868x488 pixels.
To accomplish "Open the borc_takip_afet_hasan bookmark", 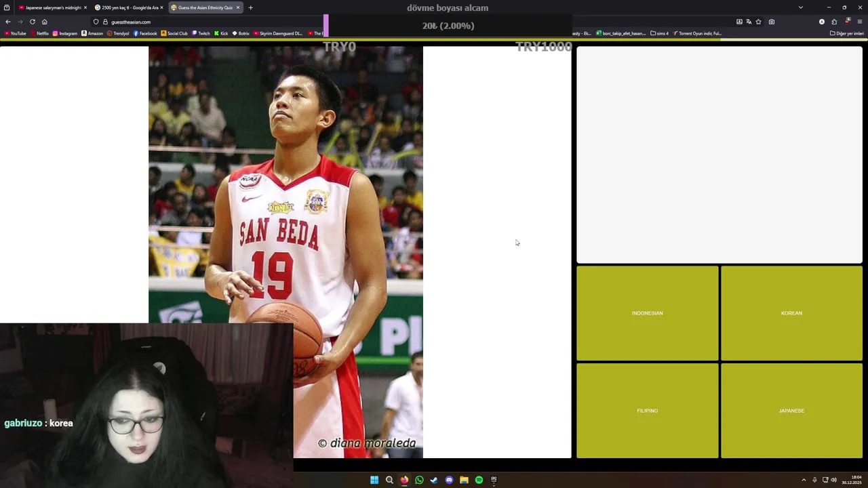I will pos(621,33).
